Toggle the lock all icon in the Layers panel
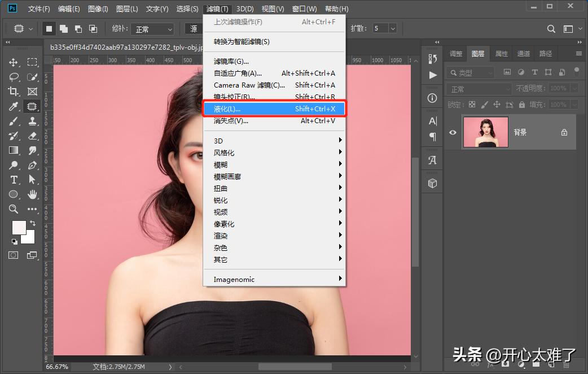 (x=521, y=105)
